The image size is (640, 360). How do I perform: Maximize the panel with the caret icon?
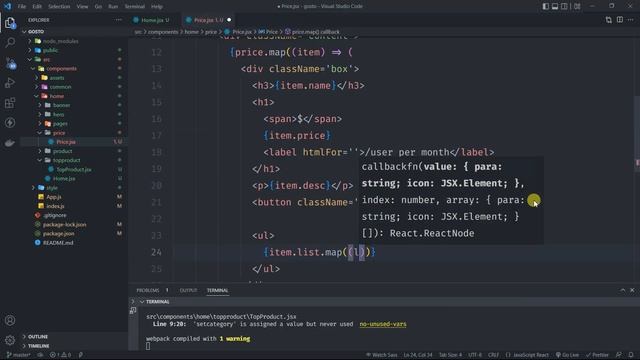tap(623, 290)
